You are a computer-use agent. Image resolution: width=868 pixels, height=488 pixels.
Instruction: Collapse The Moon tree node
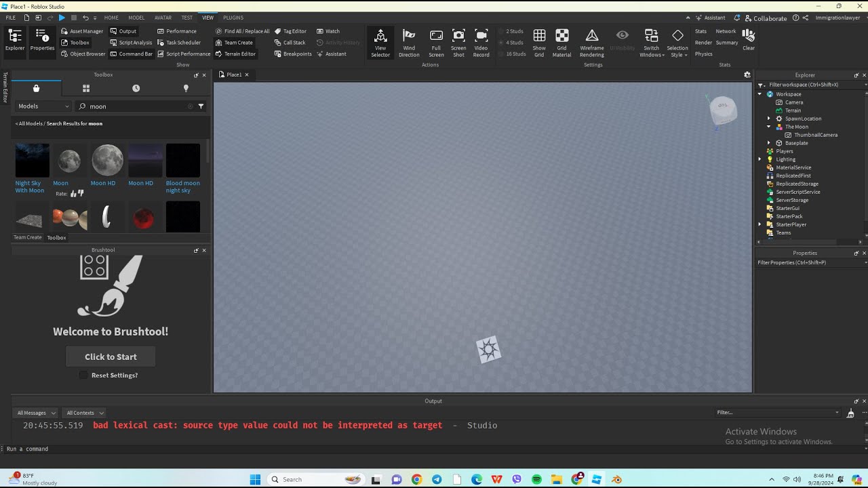769,127
